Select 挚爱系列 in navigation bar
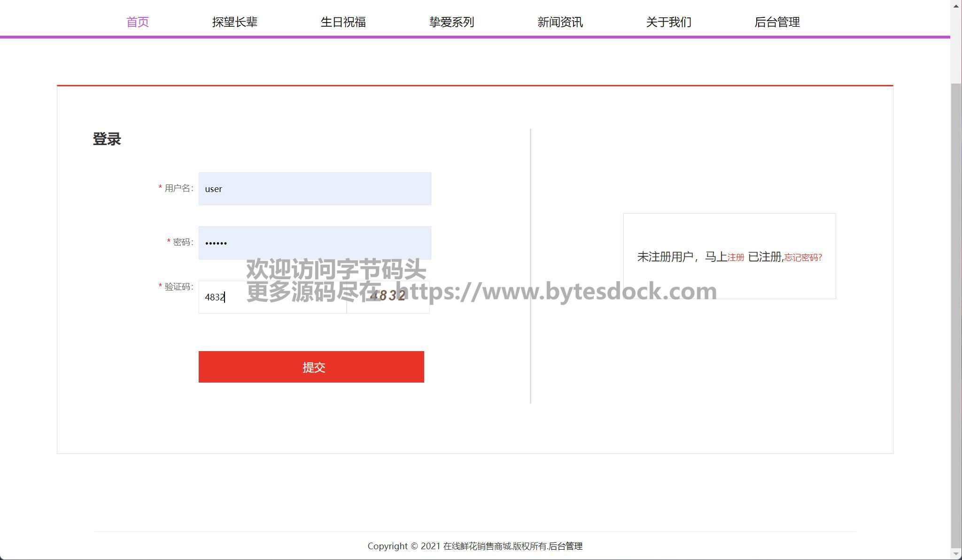The image size is (962, 560). 451,22
